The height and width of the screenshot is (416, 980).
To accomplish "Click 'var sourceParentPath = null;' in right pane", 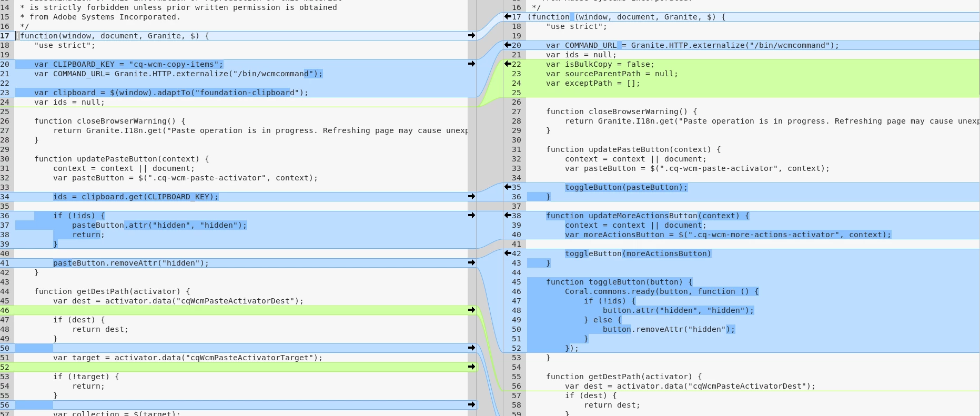I will coord(612,74).
